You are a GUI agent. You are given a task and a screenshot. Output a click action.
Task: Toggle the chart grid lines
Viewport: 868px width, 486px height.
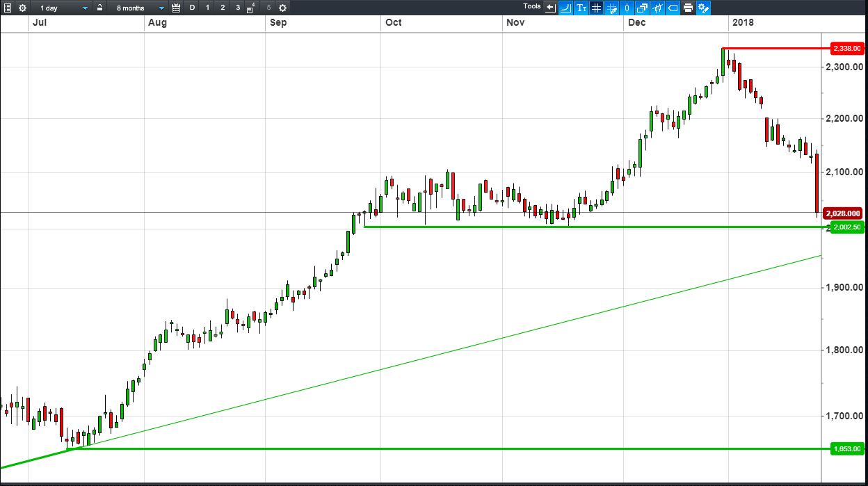597,8
